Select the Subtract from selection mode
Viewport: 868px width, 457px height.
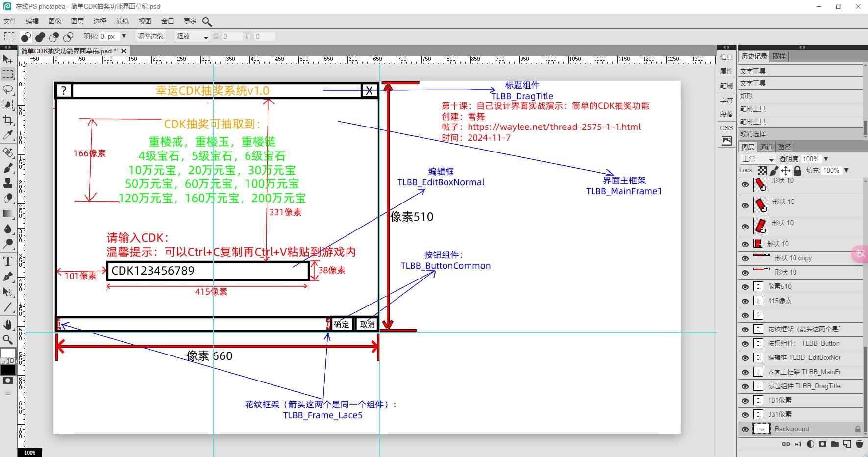point(54,37)
